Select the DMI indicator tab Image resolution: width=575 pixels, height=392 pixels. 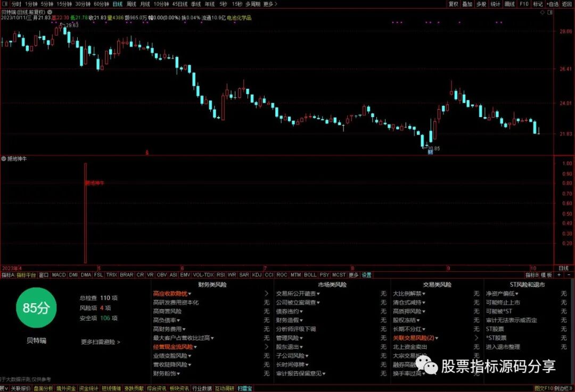pos(73,275)
